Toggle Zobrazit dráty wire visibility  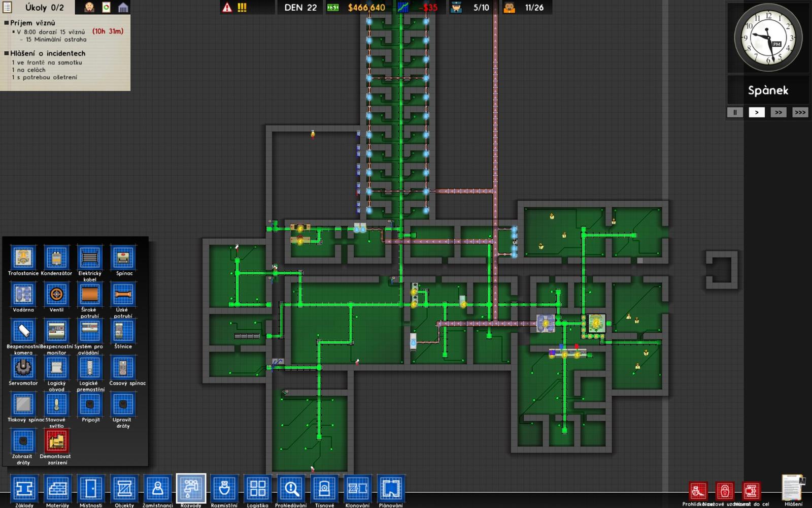(23, 441)
